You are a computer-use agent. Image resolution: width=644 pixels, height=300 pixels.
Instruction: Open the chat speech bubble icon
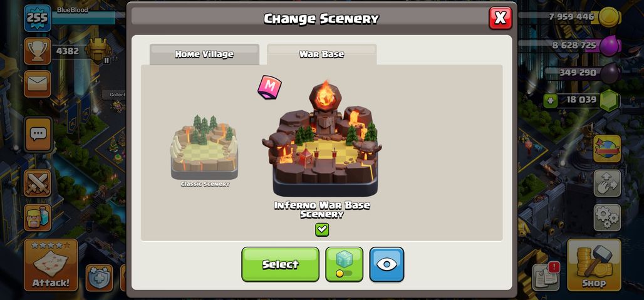click(x=38, y=134)
